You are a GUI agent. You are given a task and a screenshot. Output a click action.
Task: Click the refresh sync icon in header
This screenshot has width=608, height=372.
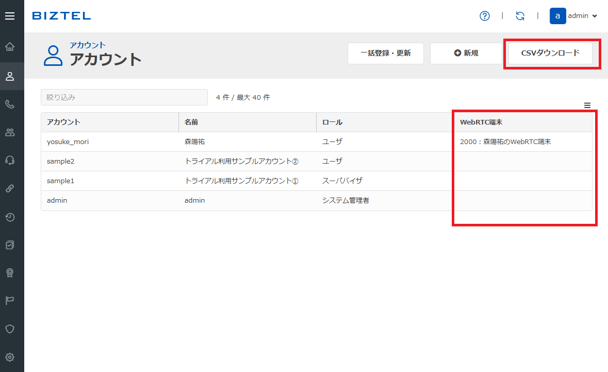coord(520,16)
